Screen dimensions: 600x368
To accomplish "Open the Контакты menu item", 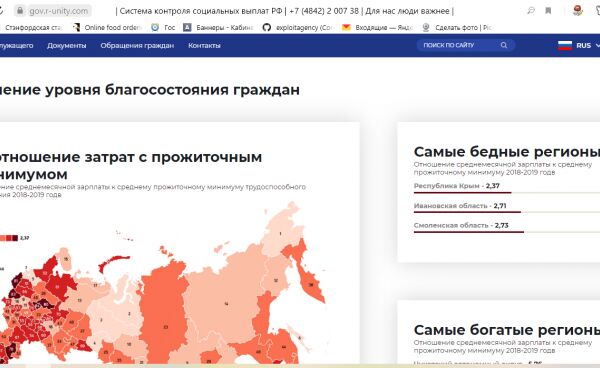I will (x=204, y=46).
